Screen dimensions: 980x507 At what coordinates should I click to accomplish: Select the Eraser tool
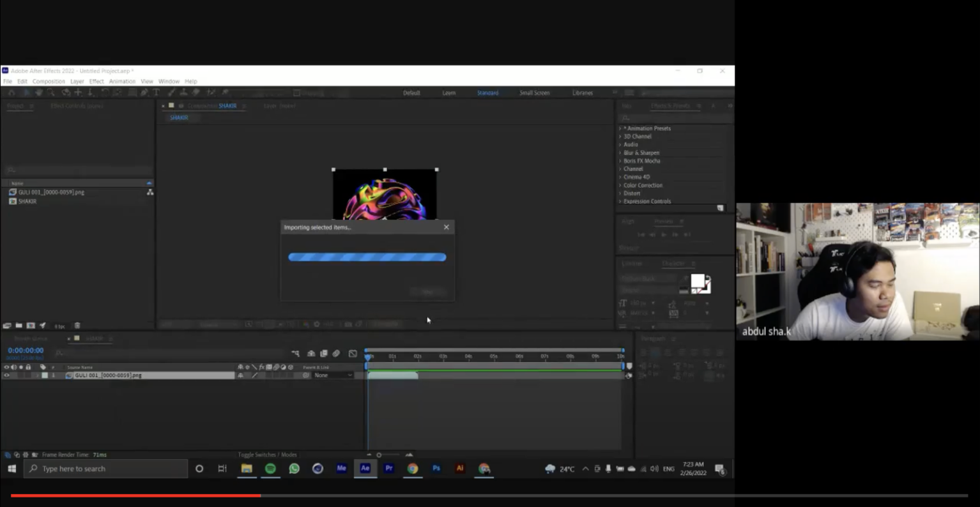(x=195, y=93)
